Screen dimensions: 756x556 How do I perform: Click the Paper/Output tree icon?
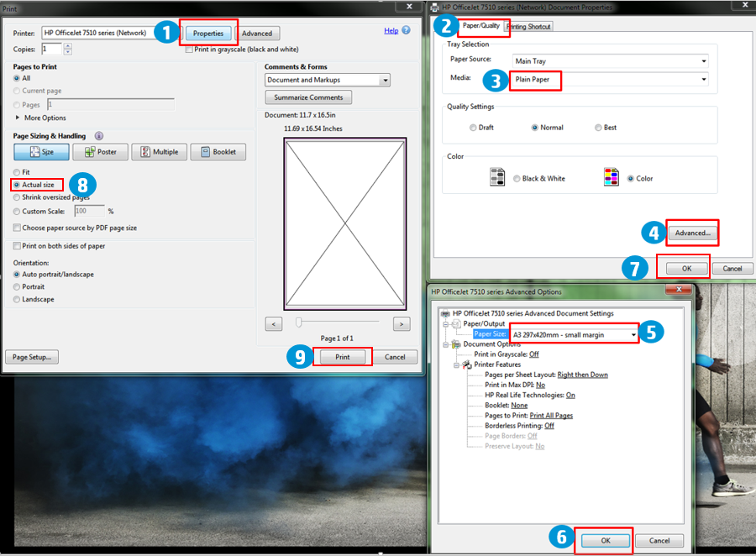tap(455, 324)
